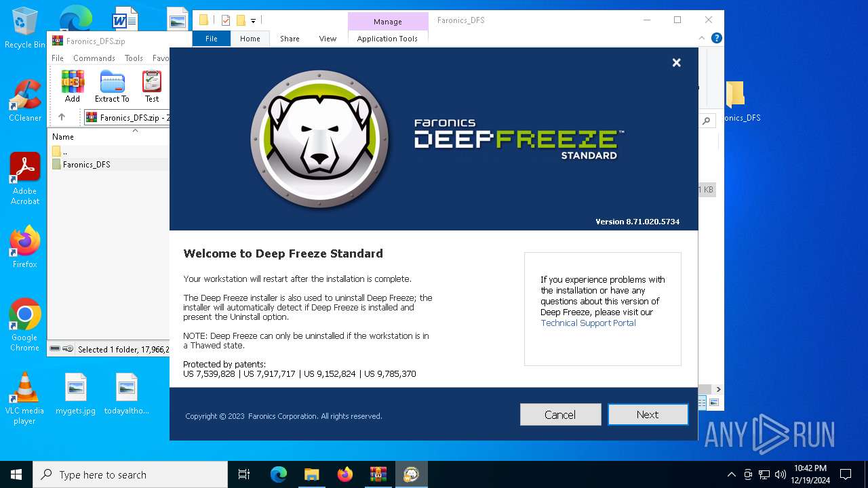Viewport: 868px width, 488px height.
Task: Open the Tools menu in WinRAR
Action: pyautogui.click(x=134, y=58)
